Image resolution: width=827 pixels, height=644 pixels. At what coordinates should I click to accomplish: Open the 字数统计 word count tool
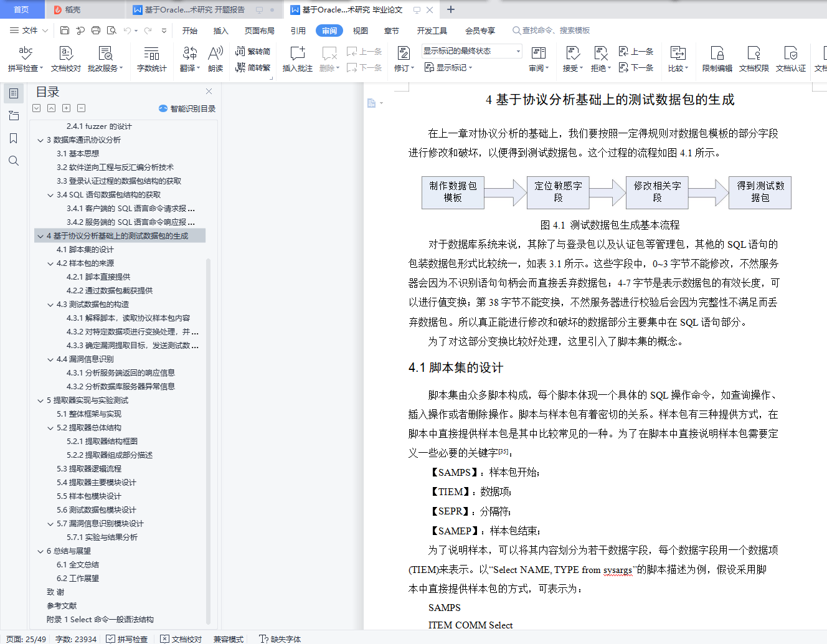coord(152,59)
